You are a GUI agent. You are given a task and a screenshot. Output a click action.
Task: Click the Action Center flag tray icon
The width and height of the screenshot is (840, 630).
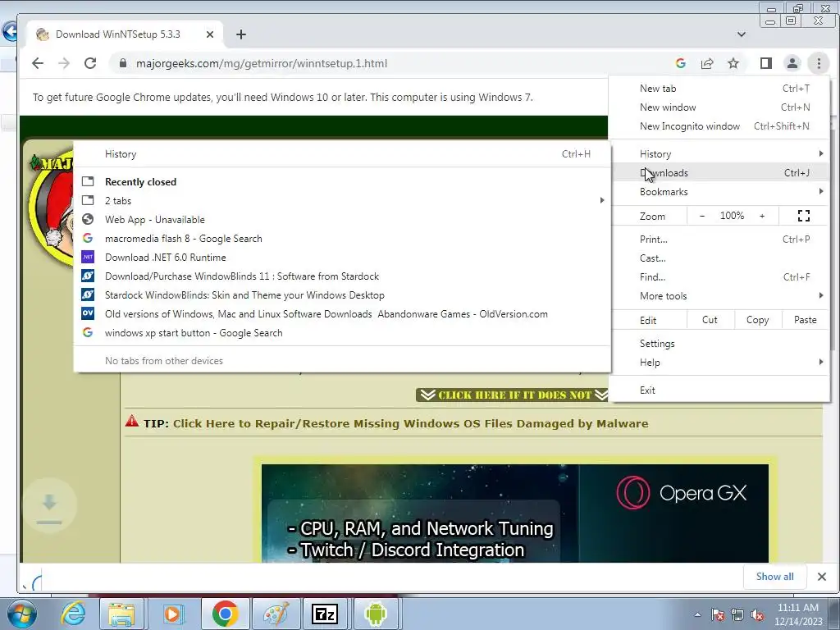pos(718,614)
